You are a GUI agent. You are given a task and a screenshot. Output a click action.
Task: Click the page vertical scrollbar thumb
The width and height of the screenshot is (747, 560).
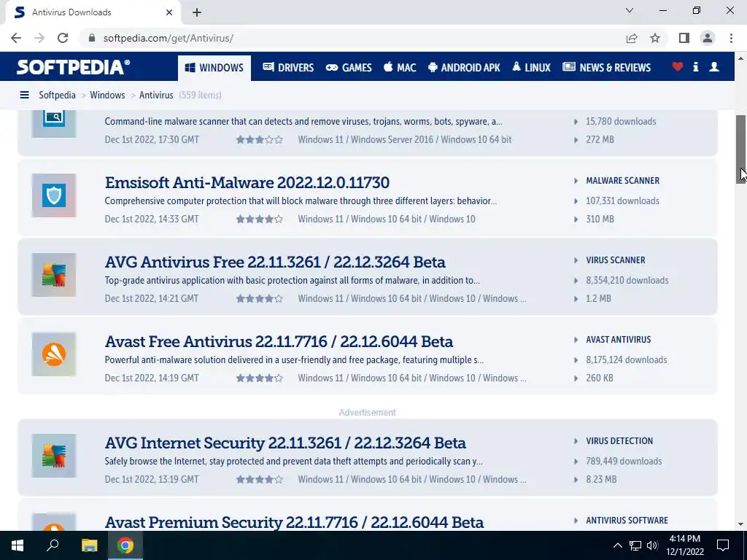click(x=741, y=149)
